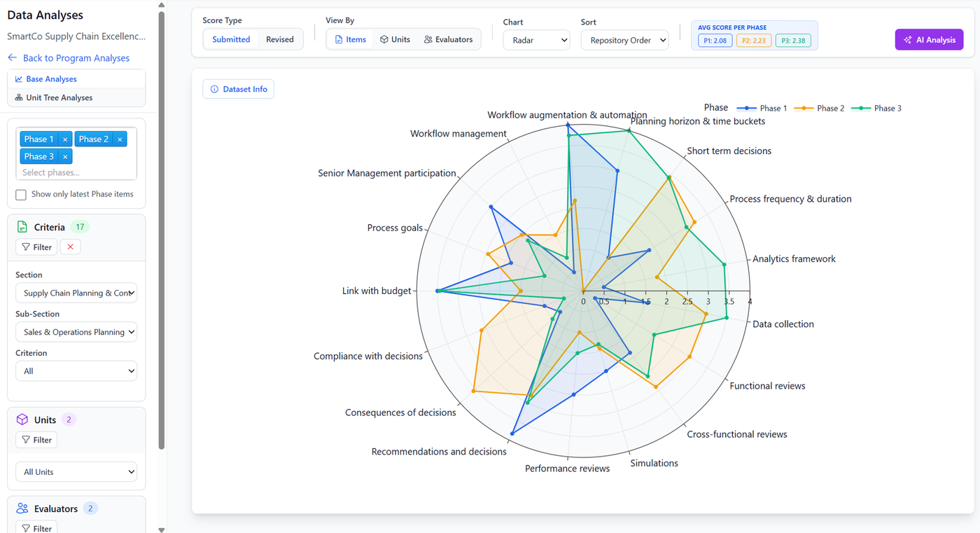Open the All Units dropdown
The image size is (980, 533).
[76, 472]
